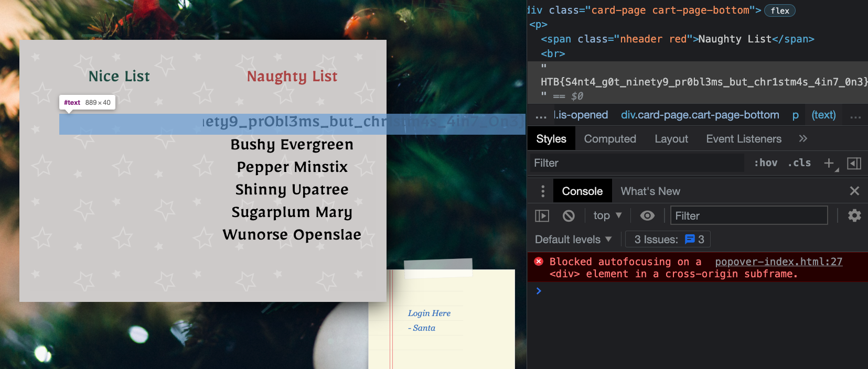
Task: Close the console drawer
Action: coord(854,191)
